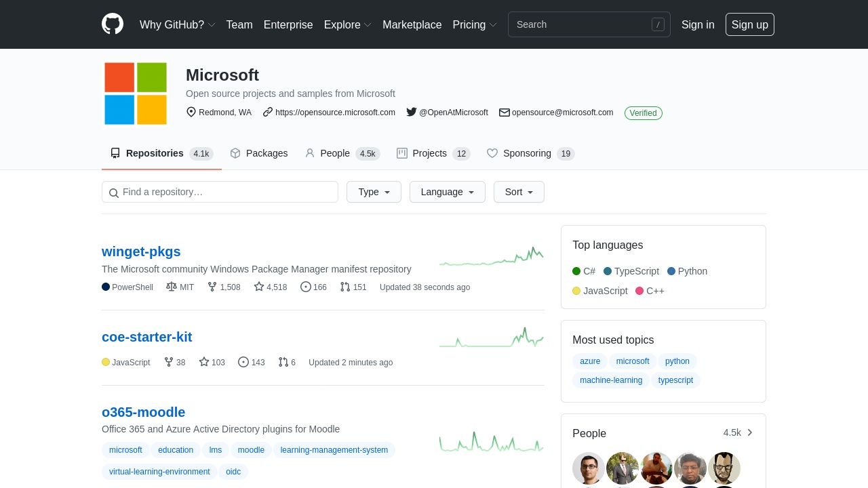Click the envelope email icon
Screen dimensions: 868x488
(x=505, y=112)
